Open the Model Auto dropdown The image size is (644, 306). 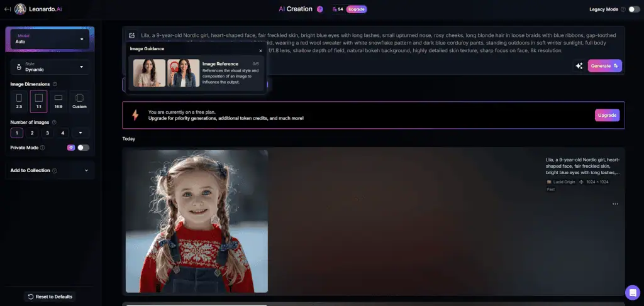coord(50,39)
